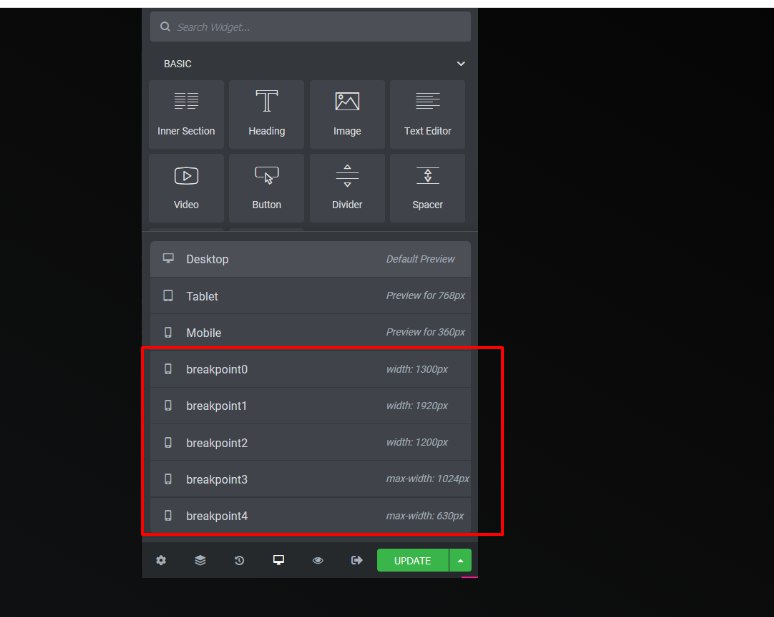Select the Heading widget

click(267, 114)
